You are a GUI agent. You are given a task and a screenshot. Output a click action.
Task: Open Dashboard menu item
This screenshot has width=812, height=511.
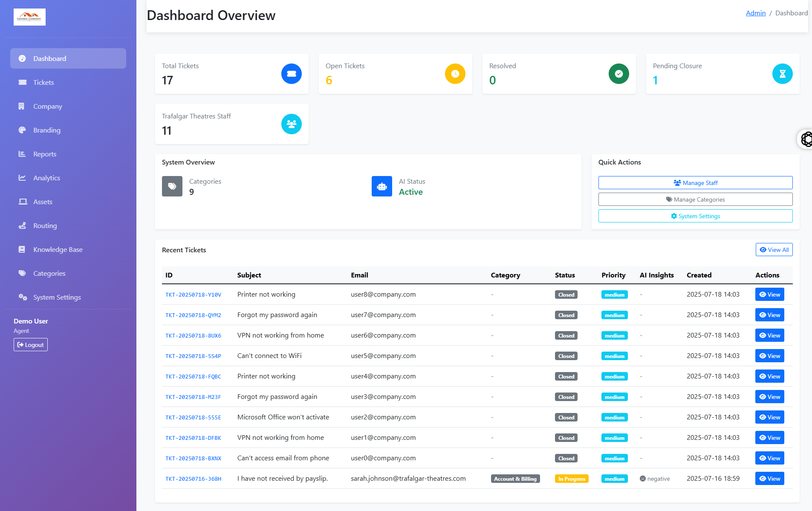point(68,58)
